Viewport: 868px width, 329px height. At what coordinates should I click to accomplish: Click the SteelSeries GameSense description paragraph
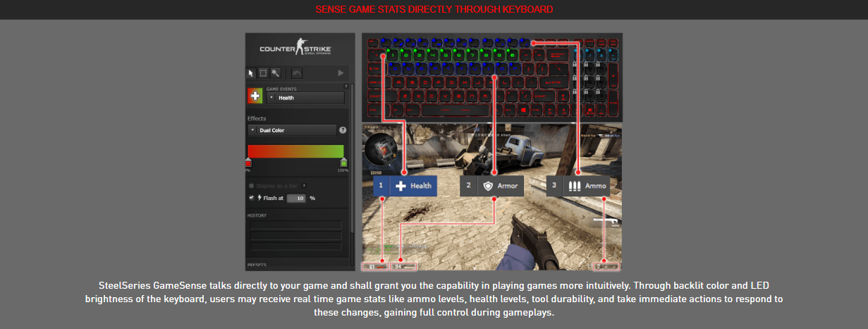434,299
